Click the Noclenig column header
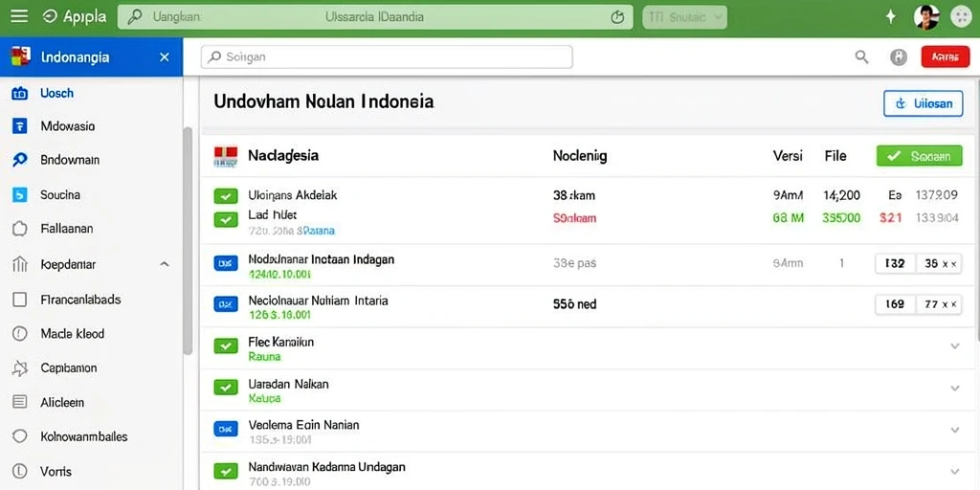This screenshot has height=490, width=980. (x=580, y=156)
